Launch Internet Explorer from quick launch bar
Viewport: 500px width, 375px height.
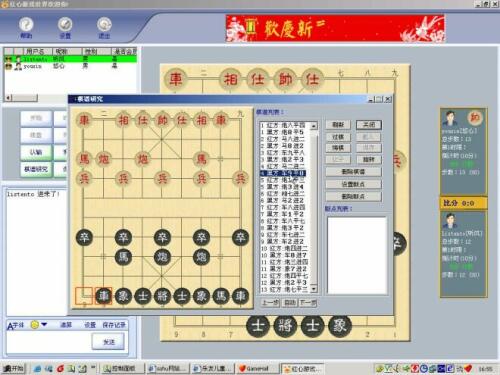point(38,368)
